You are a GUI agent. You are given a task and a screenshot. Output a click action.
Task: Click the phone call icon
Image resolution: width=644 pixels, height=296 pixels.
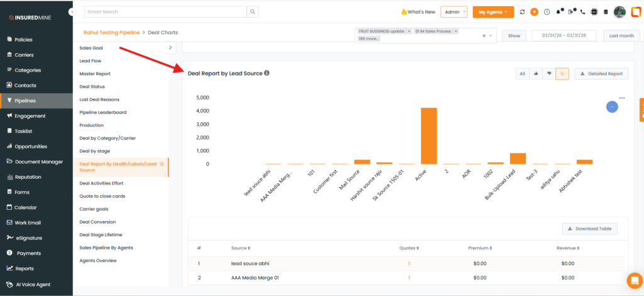click(582, 12)
